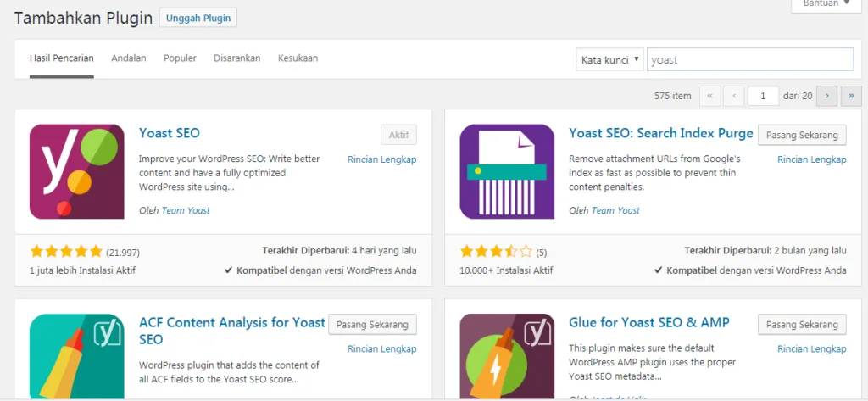Jump to last page of results
The image size is (868, 401).
click(851, 96)
